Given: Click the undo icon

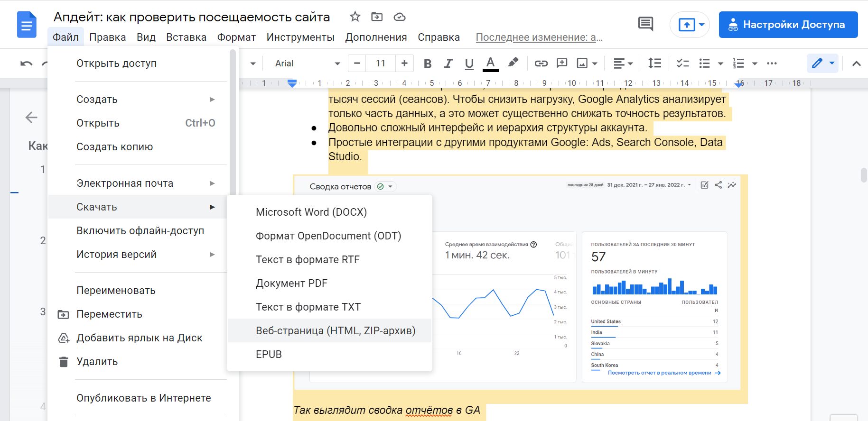Looking at the screenshot, I should [27, 63].
